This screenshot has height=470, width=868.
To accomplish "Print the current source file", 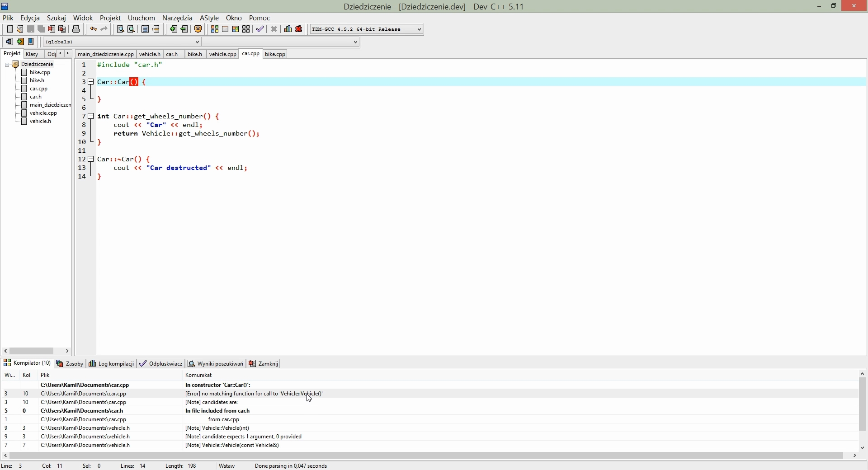I will pyautogui.click(x=76, y=29).
